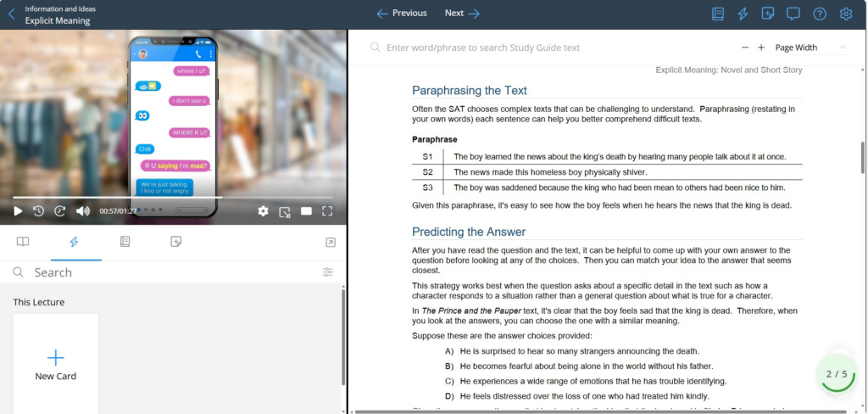The height and width of the screenshot is (414, 868).
Task: Open the flashcard filter options icon
Action: point(328,272)
